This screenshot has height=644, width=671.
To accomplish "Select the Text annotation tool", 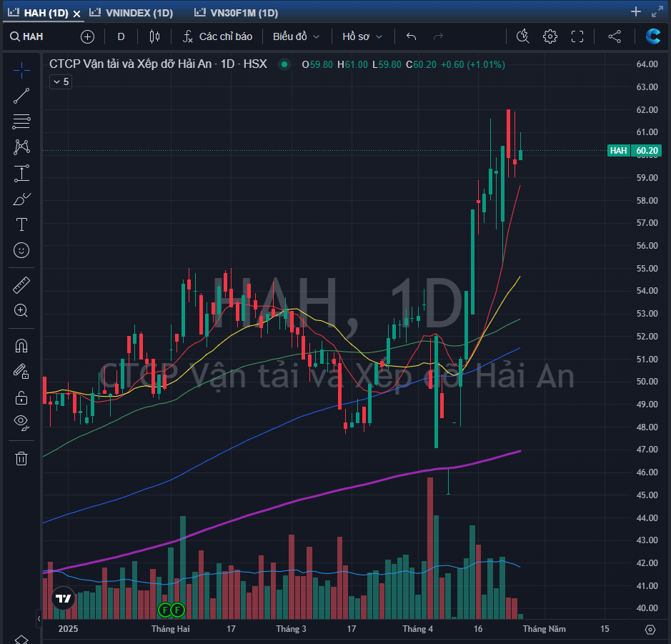I will click(21, 224).
